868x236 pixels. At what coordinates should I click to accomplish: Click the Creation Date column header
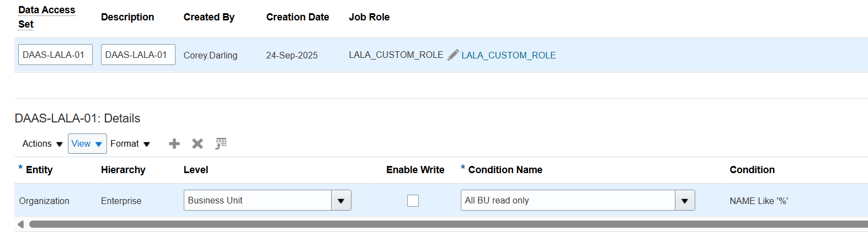coord(297,17)
